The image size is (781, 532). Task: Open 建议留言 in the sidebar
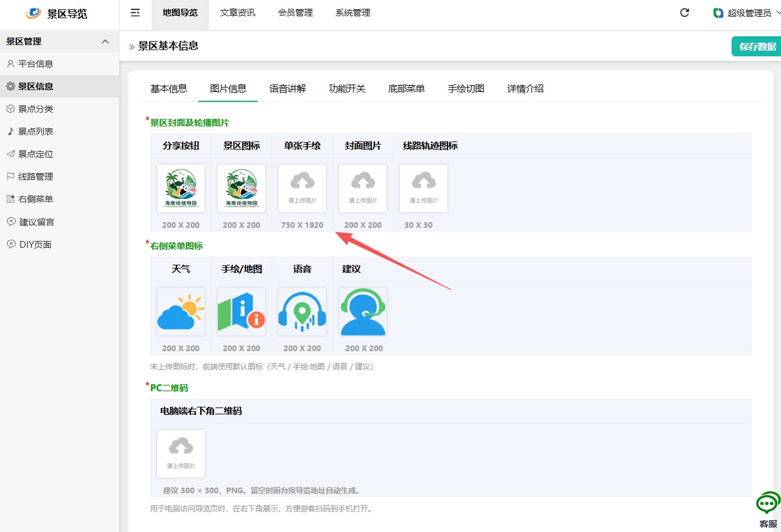(x=59, y=222)
